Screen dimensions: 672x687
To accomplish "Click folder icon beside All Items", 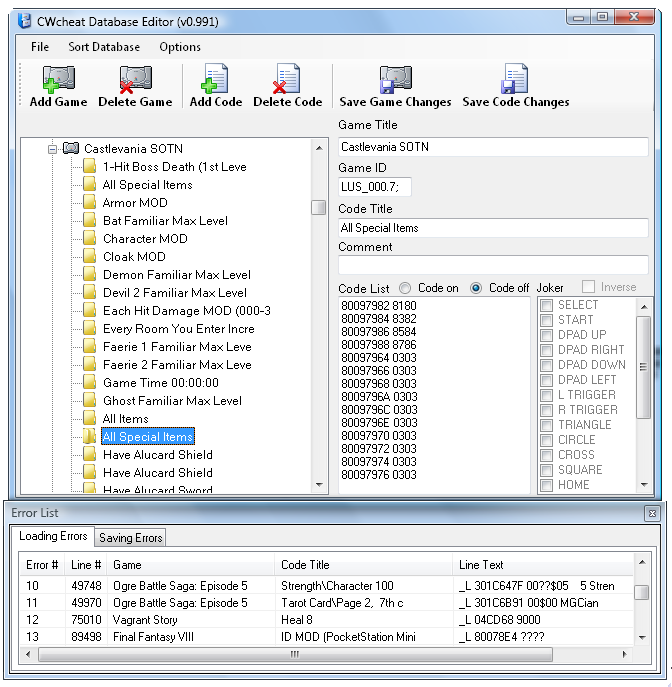I will (89, 418).
